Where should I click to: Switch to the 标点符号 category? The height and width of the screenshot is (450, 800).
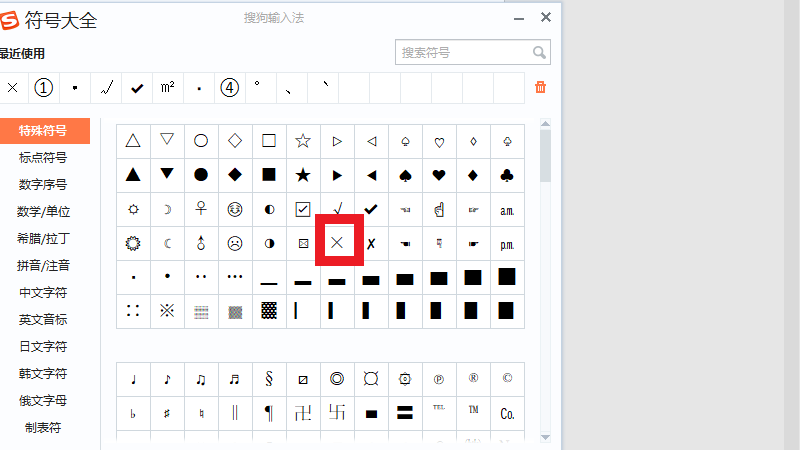coord(44,157)
